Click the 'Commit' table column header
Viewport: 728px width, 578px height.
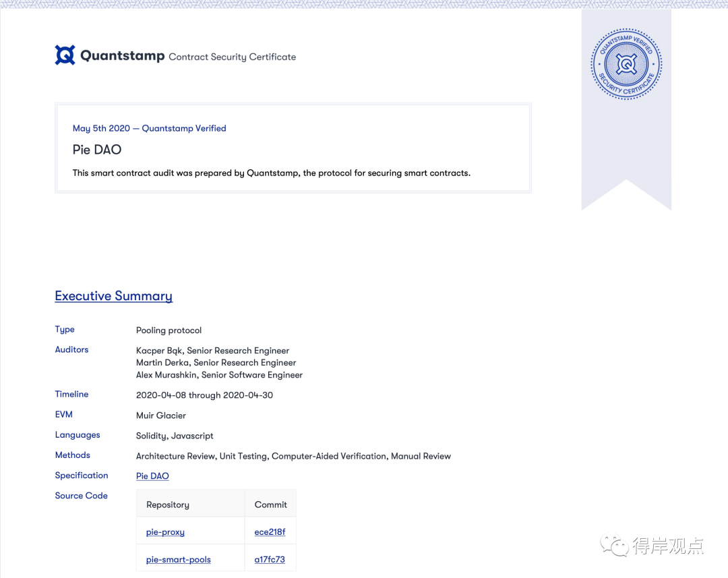click(271, 504)
